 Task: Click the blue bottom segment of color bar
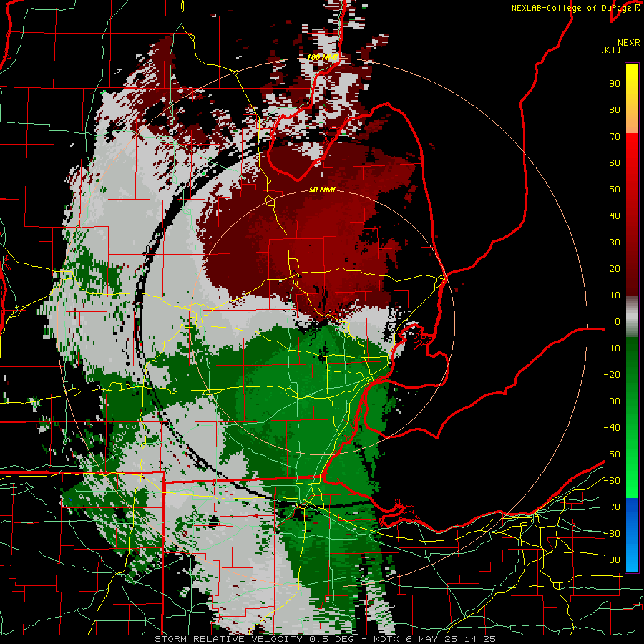pyautogui.click(x=632, y=535)
